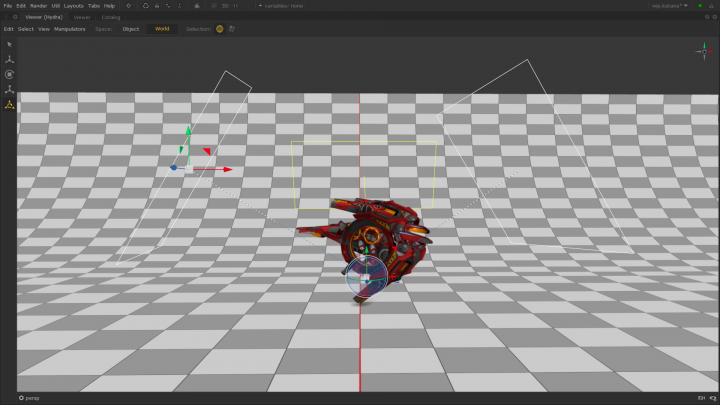Viewport: 720px width, 405px height.
Task: Click the orientation axis gizmo in viewport corner
Action: click(702, 50)
